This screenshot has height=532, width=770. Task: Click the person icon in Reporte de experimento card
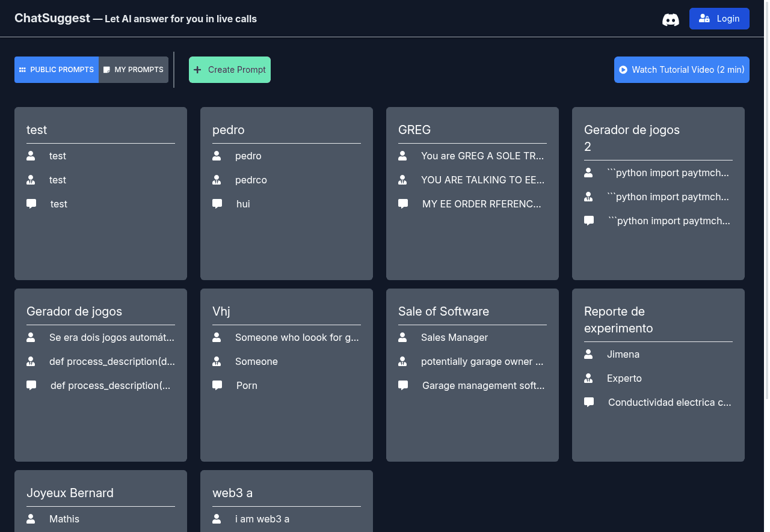pyautogui.click(x=589, y=355)
